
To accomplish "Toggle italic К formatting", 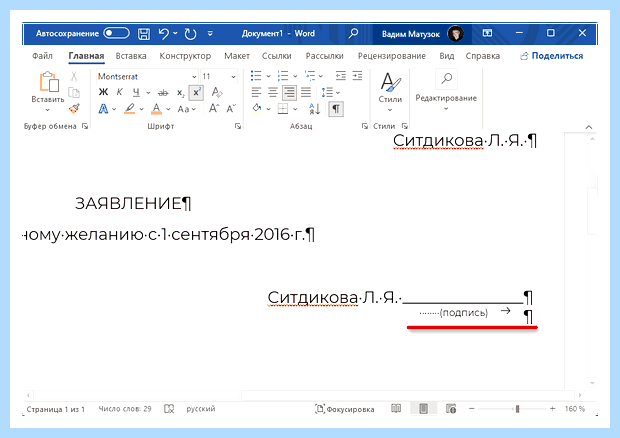I will pos(119,92).
